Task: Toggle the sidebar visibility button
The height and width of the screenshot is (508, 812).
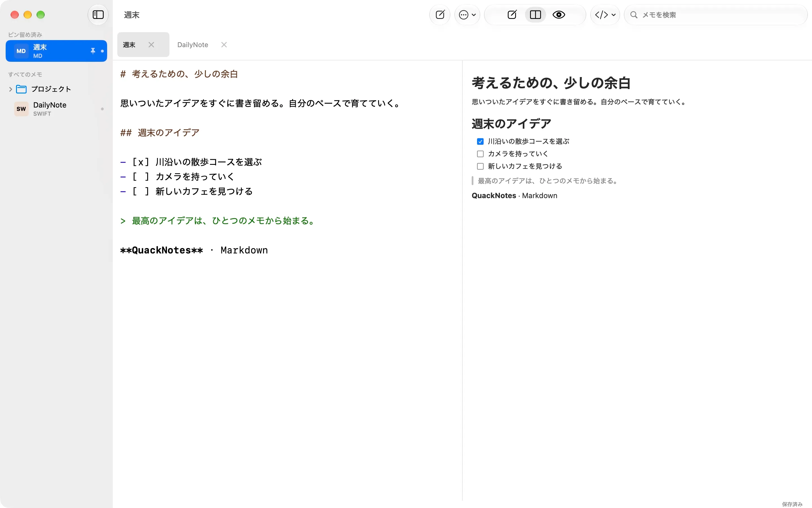Action: coord(98,15)
